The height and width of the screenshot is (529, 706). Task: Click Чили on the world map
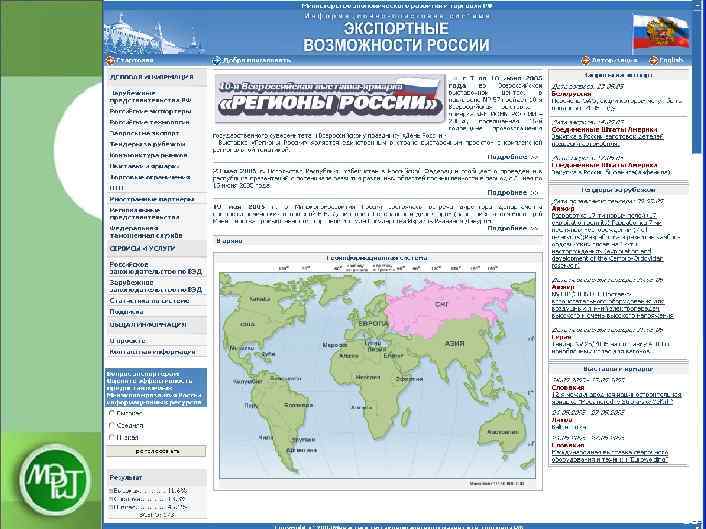tap(267, 437)
